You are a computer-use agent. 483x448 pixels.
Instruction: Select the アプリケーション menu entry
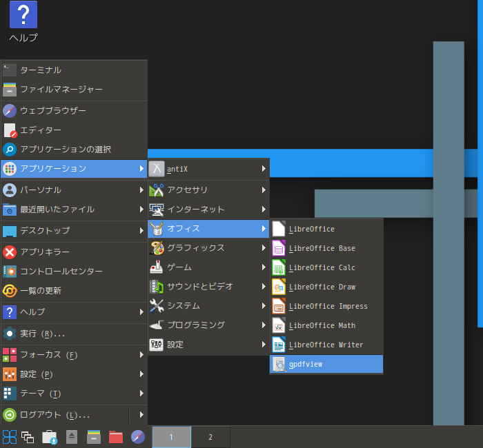click(74, 169)
